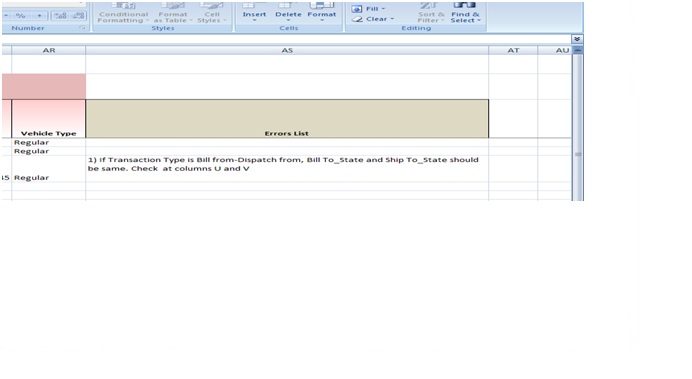Click the Increase Decimal icon
This screenshot has width=692, height=379.
tap(60, 15)
